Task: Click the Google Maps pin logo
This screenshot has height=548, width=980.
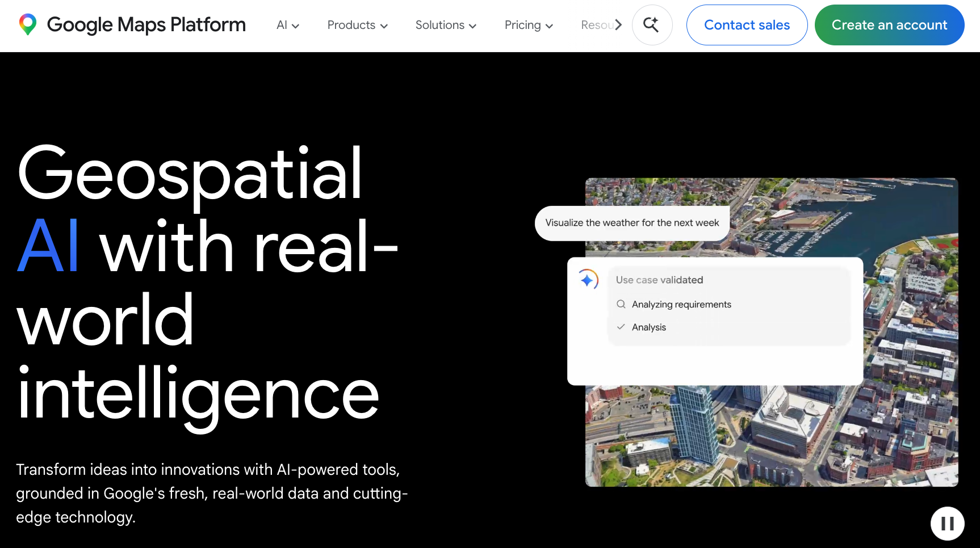Action: coord(27,25)
